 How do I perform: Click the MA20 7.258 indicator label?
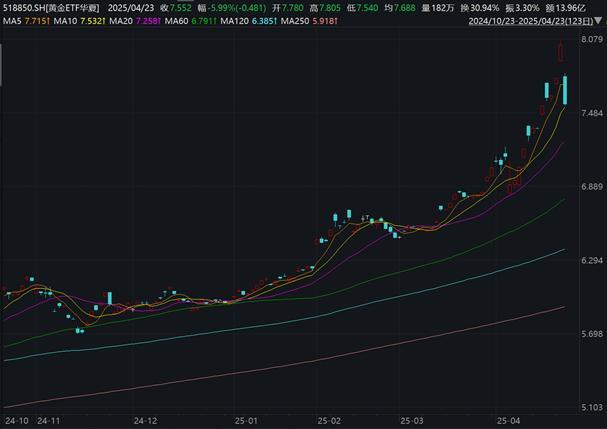coord(135,21)
